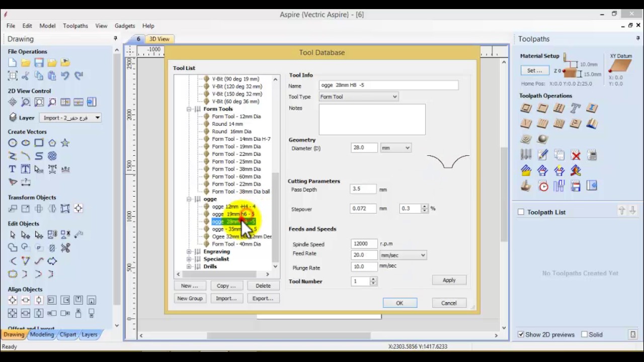Click the Delete Toolpath red X icon

(576, 155)
